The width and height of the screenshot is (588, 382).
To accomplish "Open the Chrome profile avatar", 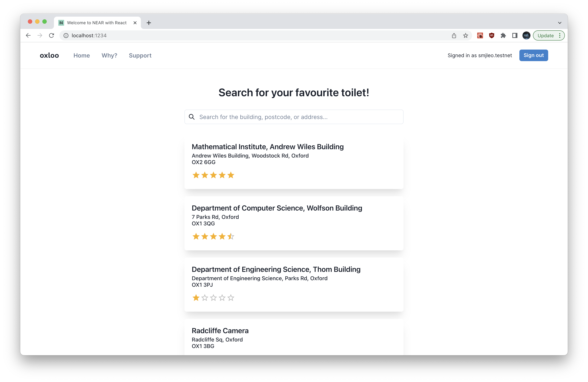I will (526, 35).
